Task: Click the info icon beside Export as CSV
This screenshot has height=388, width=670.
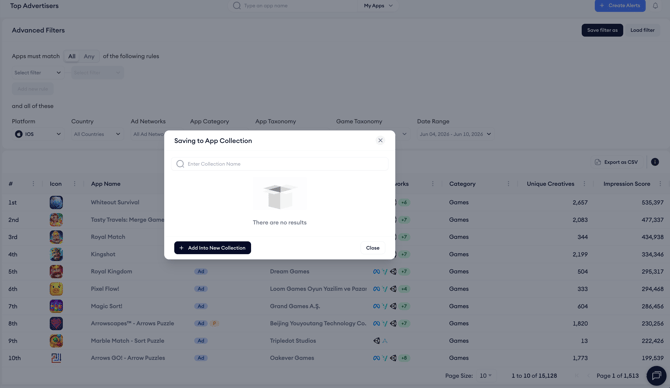Action: pyautogui.click(x=655, y=162)
